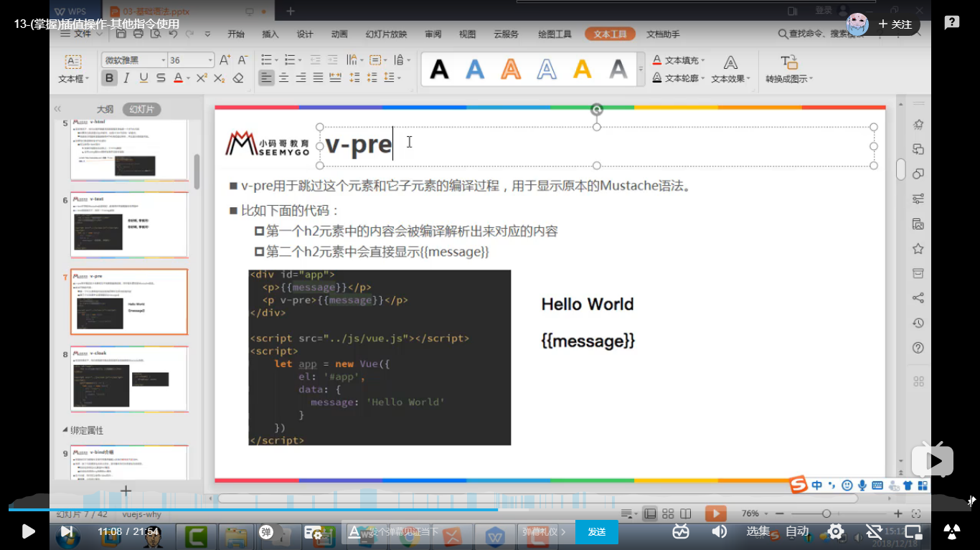980x550 pixels.
Task: Click the sidebar star favorites icon
Action: point(918,249)
